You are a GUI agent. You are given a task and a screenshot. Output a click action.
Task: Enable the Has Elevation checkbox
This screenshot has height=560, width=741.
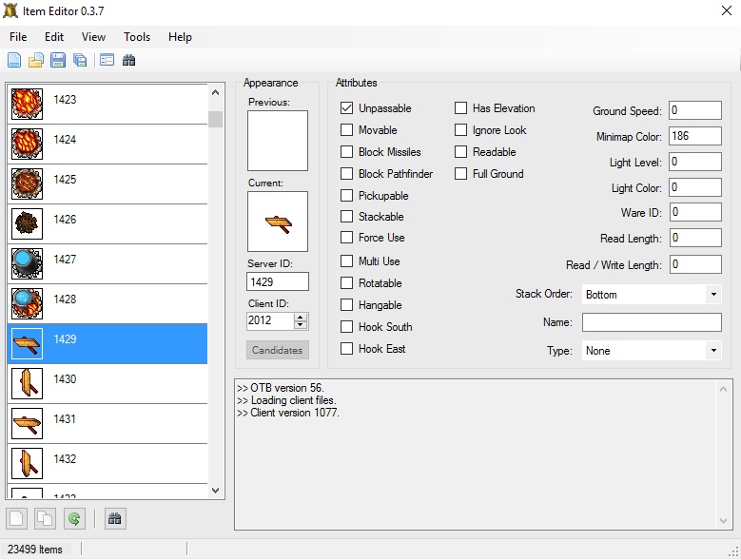[x=460, y=108]
